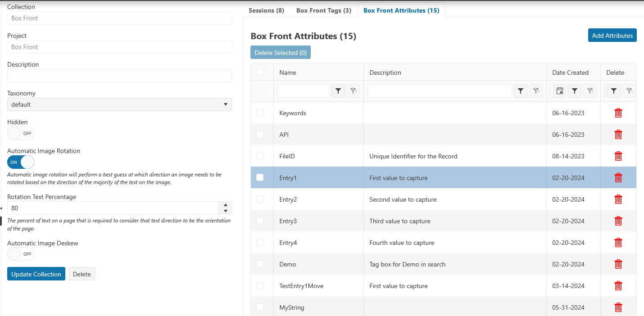Toggle the Hidden switch
Viewport: 644px width, 316px height.
click(x=21, y=133)
